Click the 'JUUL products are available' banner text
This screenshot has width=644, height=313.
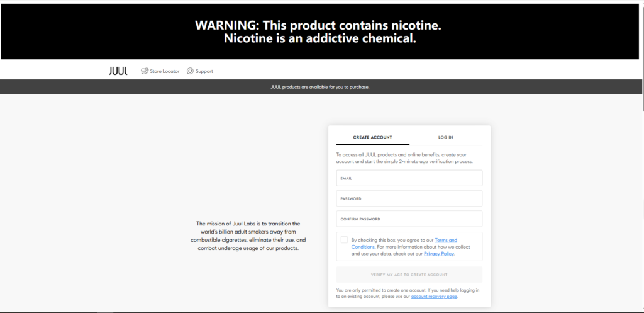point(320,87)
